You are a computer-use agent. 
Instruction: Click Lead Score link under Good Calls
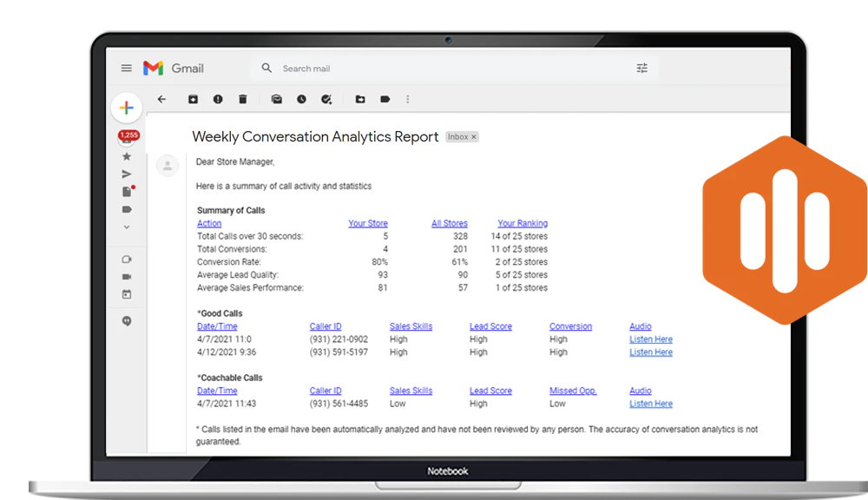pyautogui.click(x=490, y=326)
